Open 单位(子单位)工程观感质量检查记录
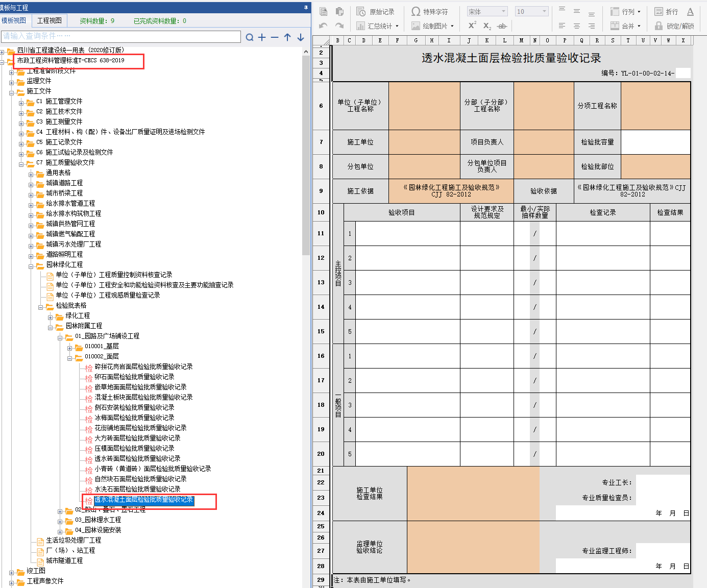707x588 pixels. (x=108, y=295)
